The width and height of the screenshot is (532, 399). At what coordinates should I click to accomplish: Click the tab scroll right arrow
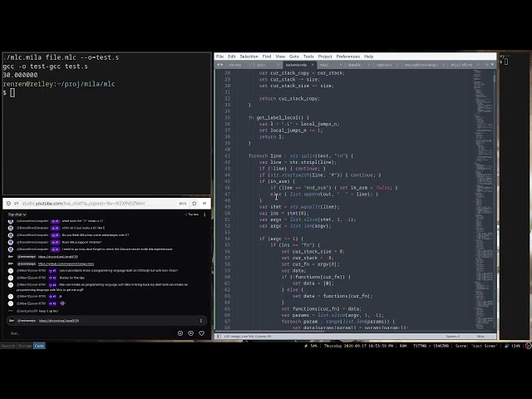(222, 65)
